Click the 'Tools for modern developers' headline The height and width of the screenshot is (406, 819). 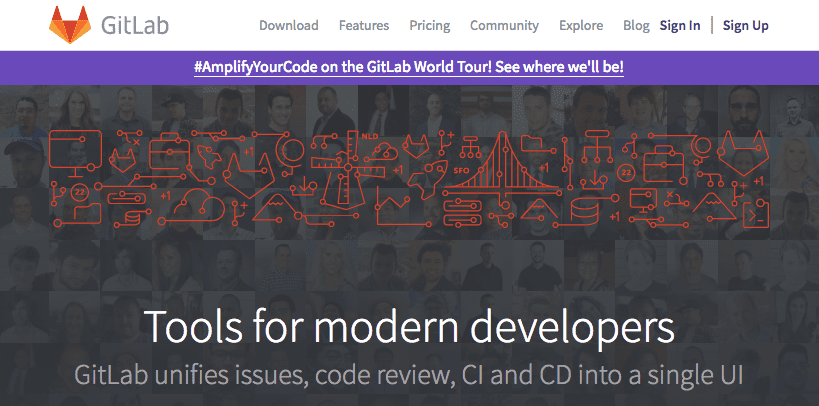(x=411, y=327)
